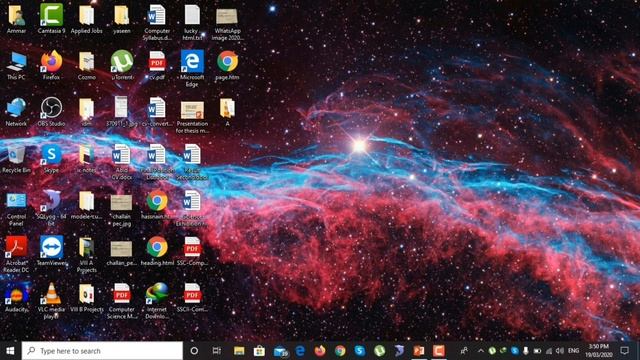Viewport: 640px width, 360px height.
Task: Select the Network desktop icon
Action: click(16, 112)
